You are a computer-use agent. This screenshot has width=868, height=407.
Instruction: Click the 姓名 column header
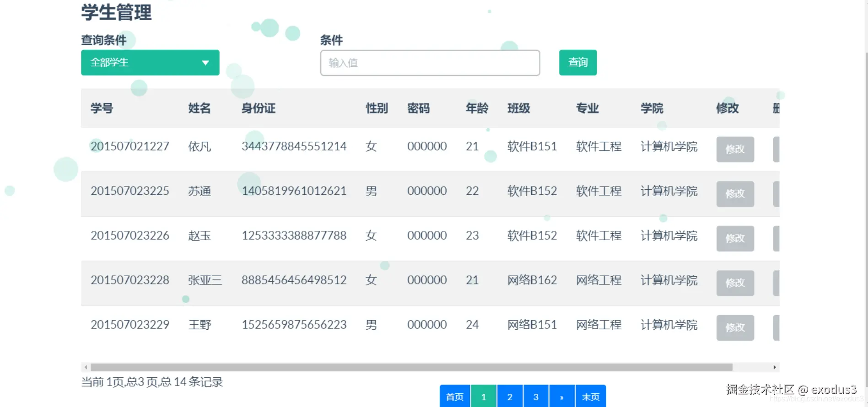click(199, 108)
